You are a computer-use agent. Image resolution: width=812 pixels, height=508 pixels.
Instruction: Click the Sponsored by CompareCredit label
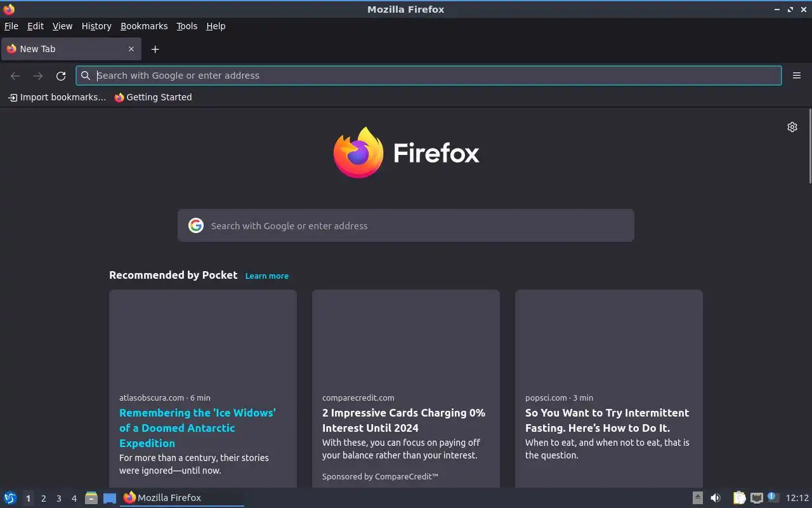click(380, 476)
